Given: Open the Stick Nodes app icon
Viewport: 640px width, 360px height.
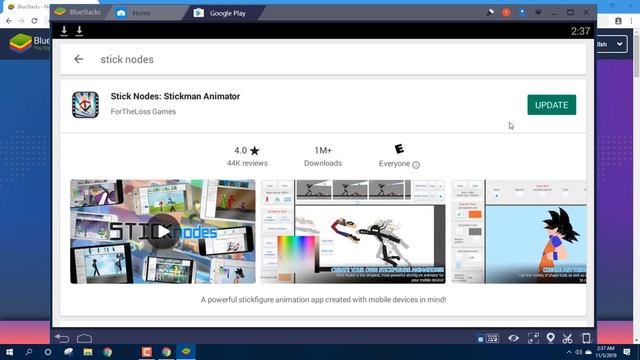Looking at the screenshot, I should tap(85, 105).
